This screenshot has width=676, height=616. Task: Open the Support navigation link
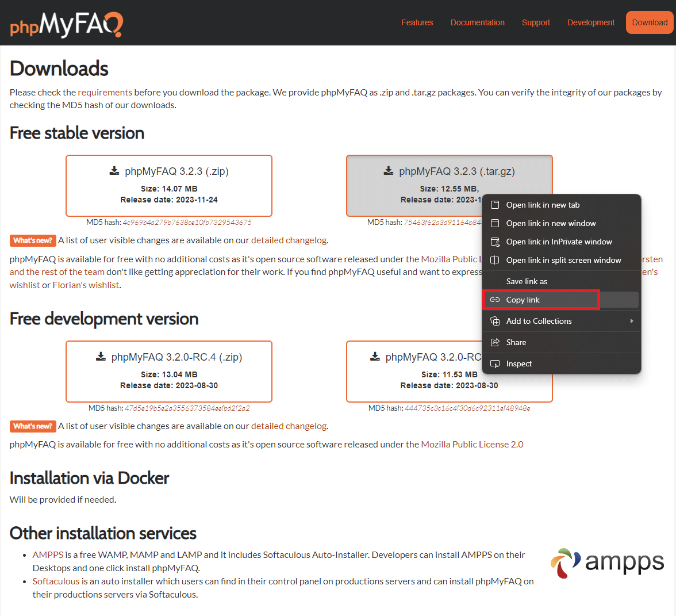[536, 22]
